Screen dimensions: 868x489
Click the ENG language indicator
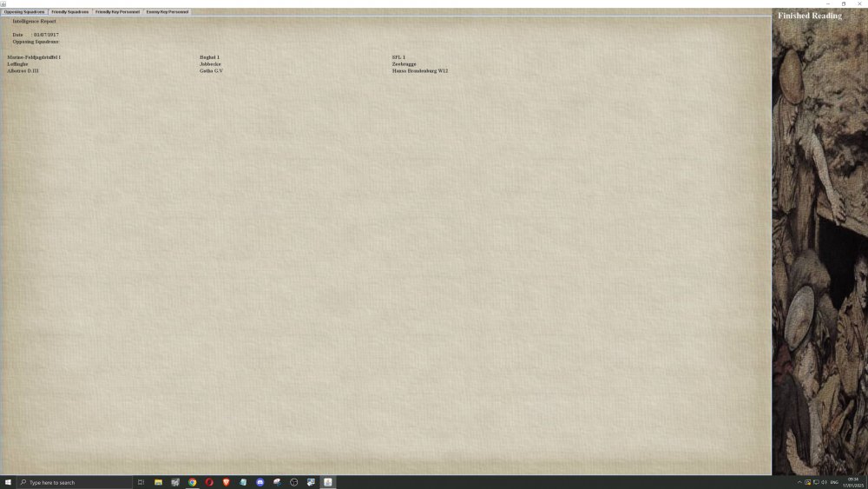point(834,482)
